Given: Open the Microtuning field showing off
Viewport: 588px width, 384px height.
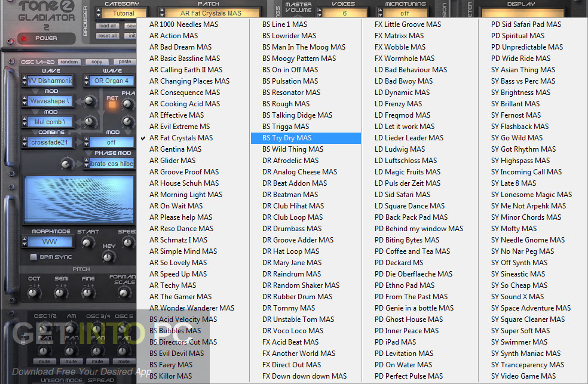Looking at the screenshot, I should [x=405, y=13].
